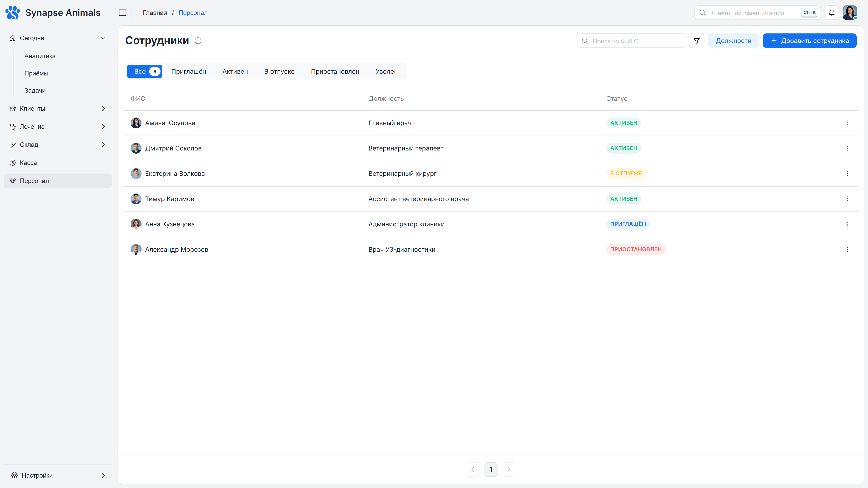Click the Главная breadcrumb link
The height and width of the screenshot is (488, 868).
[155, 13]
